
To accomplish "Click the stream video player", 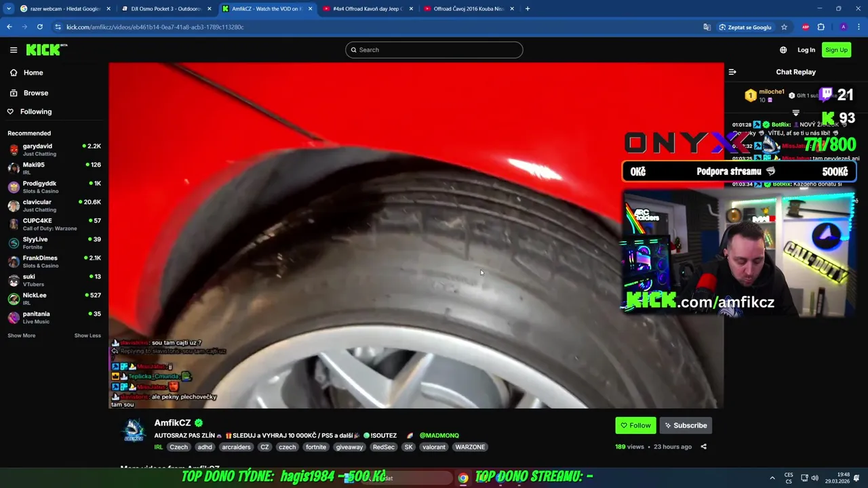I will click(416, 235).
